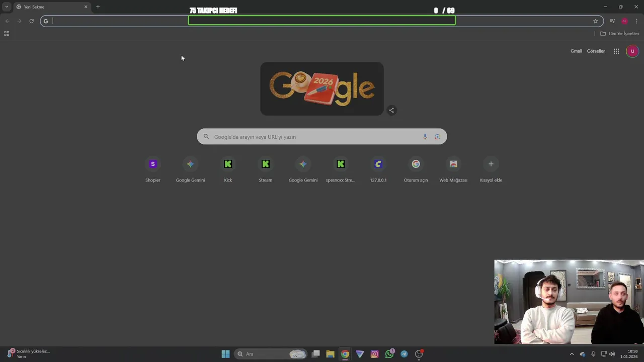This screenshot has height=362, width=644.
Task: Open the Google apps grid
Action: coord(616,51)
